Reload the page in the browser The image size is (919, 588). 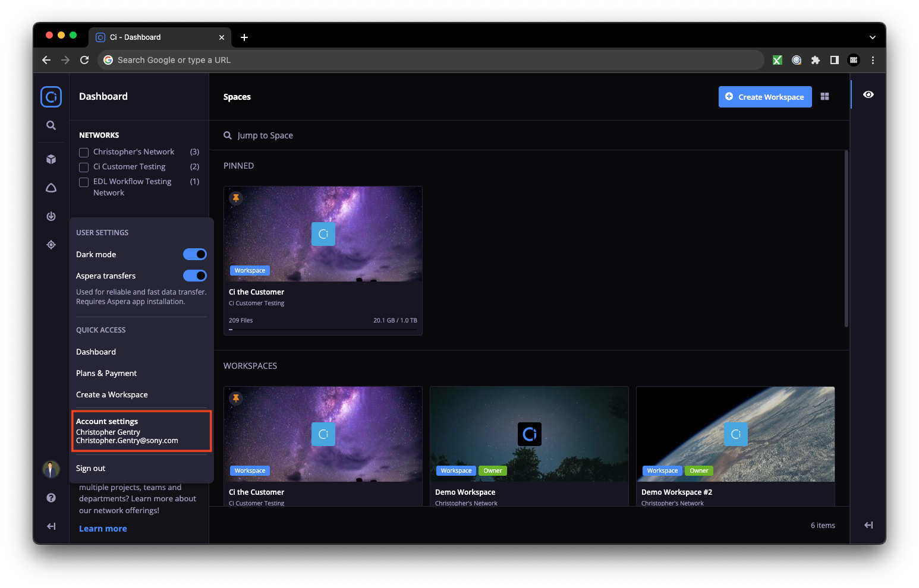(x=84, y=60)
